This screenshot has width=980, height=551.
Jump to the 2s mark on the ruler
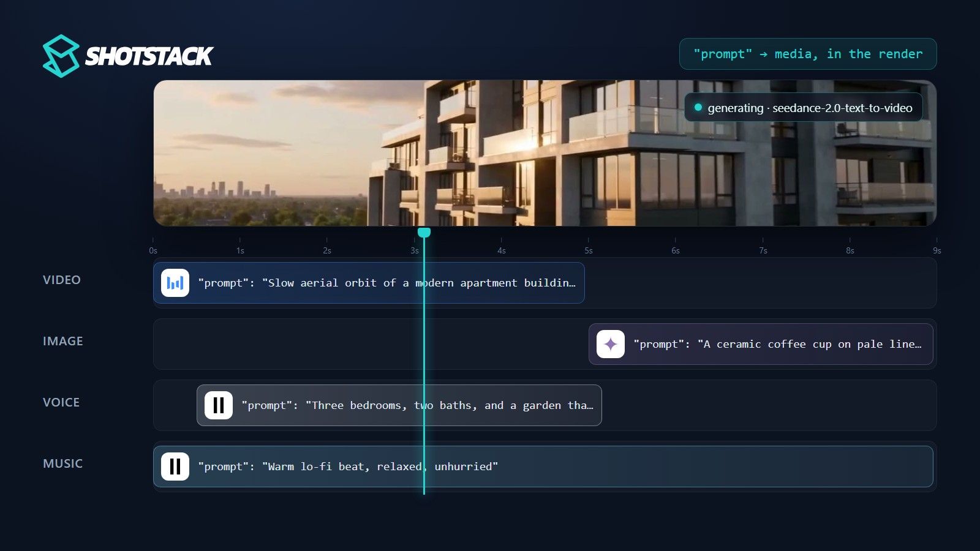coord(327,250)
